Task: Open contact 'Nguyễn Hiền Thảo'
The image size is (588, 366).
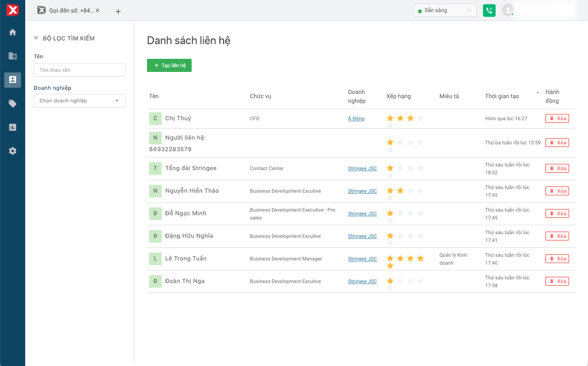Action: point(192,191)
